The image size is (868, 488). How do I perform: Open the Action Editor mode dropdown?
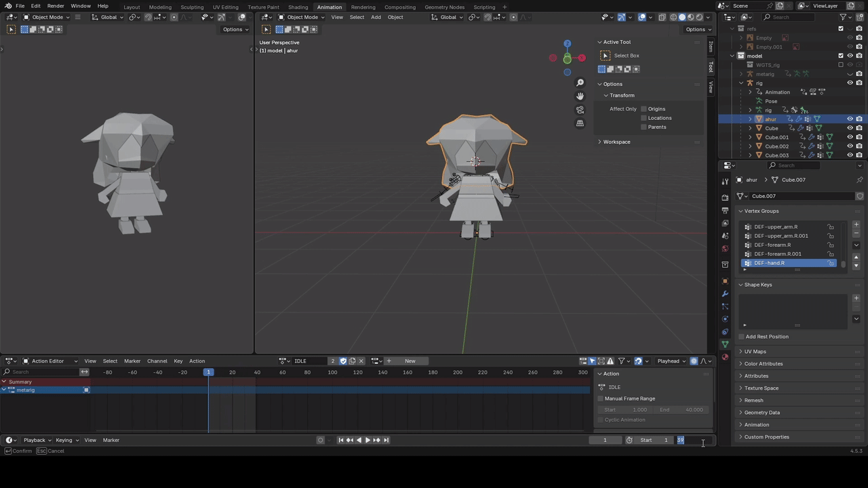pyautogui.click(x=50, y=361)
